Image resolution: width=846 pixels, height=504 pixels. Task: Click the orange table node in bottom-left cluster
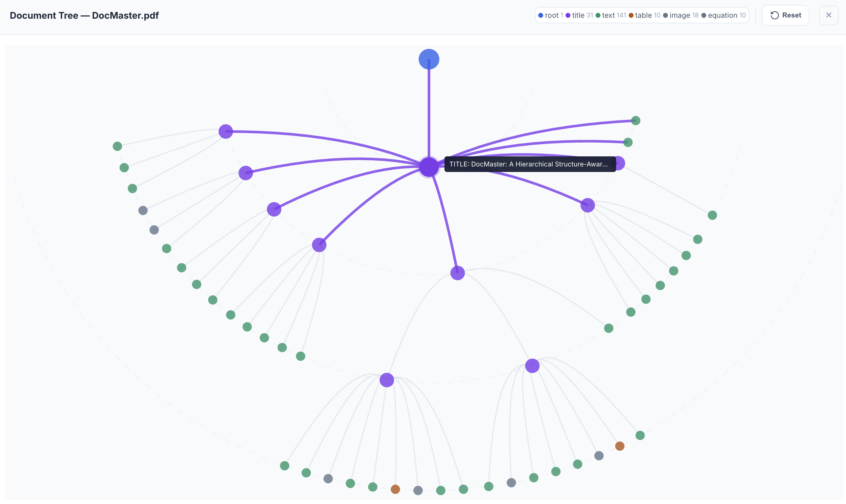(x=395, y=489)
